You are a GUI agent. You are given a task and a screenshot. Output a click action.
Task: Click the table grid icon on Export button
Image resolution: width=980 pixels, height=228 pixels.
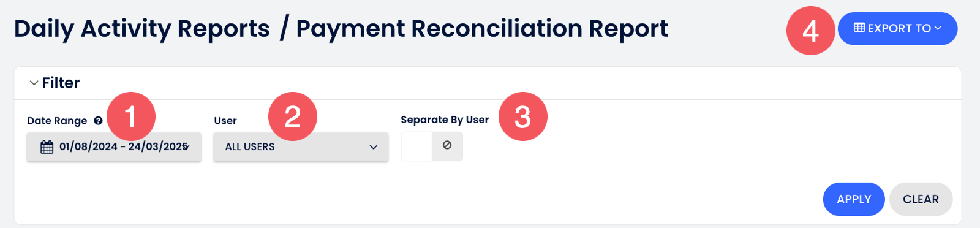coord(859,28)
